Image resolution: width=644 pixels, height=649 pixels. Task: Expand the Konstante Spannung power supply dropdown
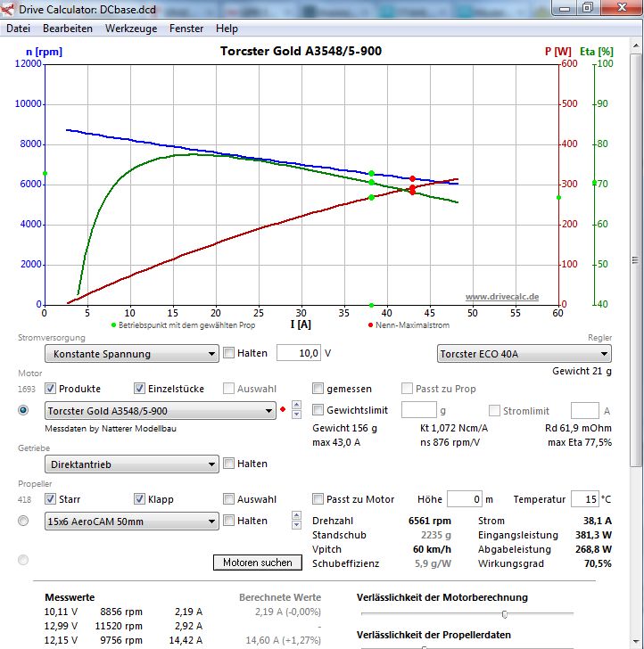[132, 354]
